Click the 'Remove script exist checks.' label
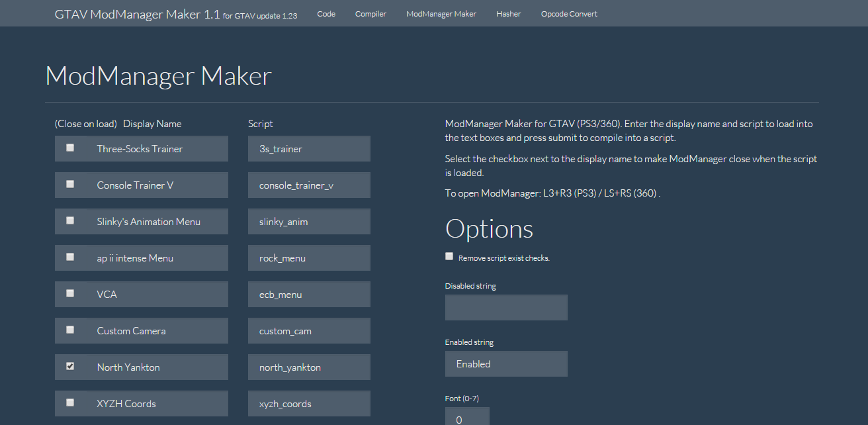Viewport: 868px width, 425px height. (x=504, y=258)
